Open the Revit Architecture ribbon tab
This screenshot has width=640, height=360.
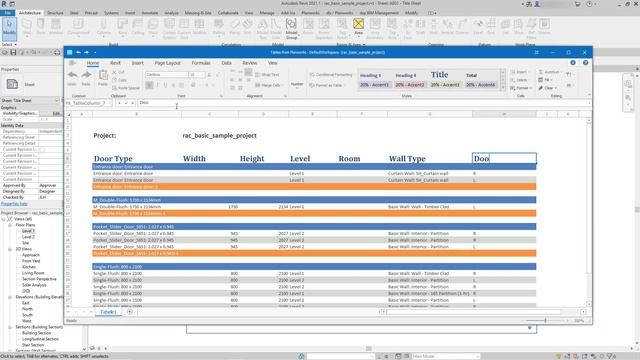30,13
